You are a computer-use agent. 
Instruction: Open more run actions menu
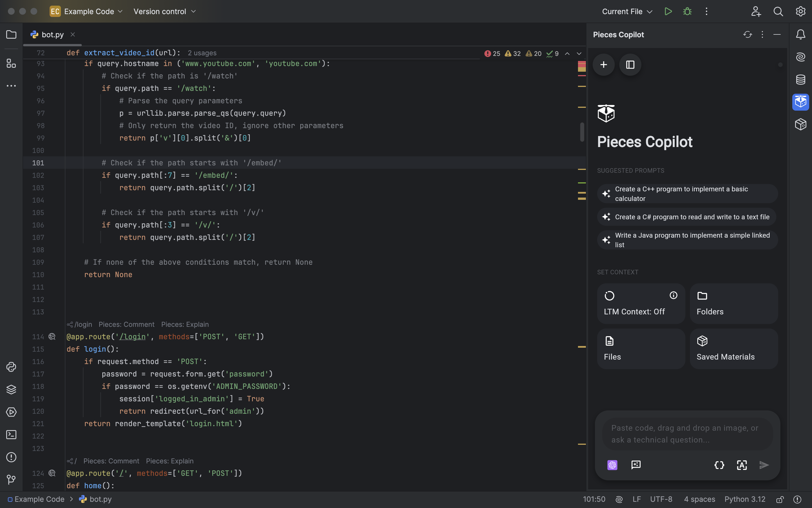[x=706, y=11]
